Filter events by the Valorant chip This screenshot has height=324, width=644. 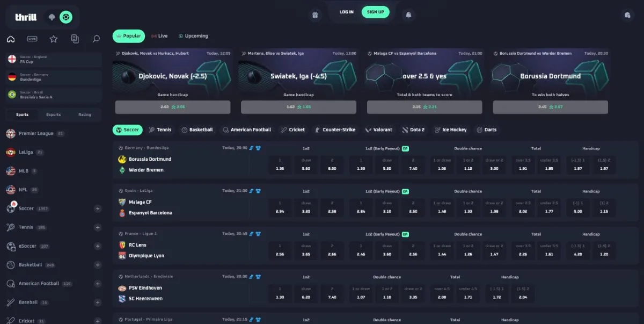(379, 129)
